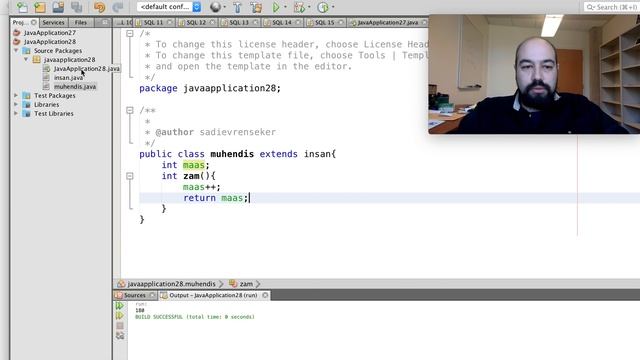The height and width of the screenshot is (360, 640).
Task: Click the globe browser icon in toolbar
Action: [215, 7]
